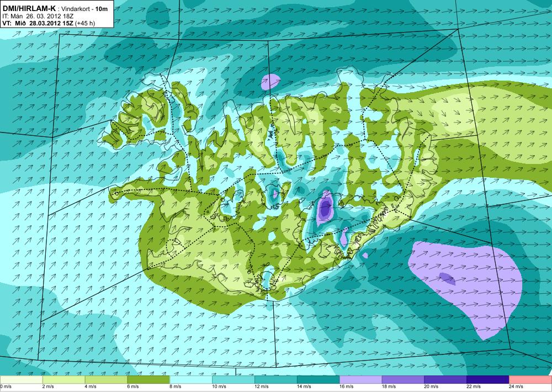552x392 pixels.
Task: Pick the dark purple 20–22 m/s legend swatch
Action: tap(445, 380)
